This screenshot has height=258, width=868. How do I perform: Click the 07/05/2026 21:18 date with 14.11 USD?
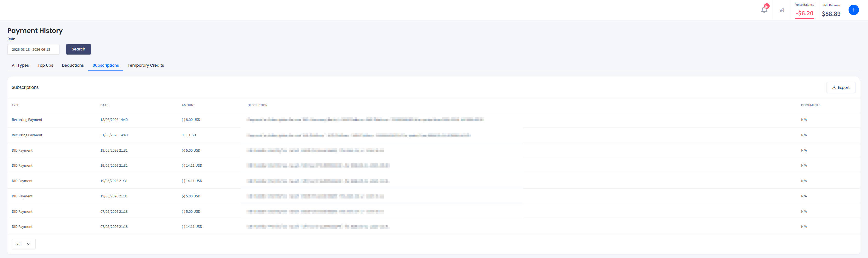[x=114, y=227]
